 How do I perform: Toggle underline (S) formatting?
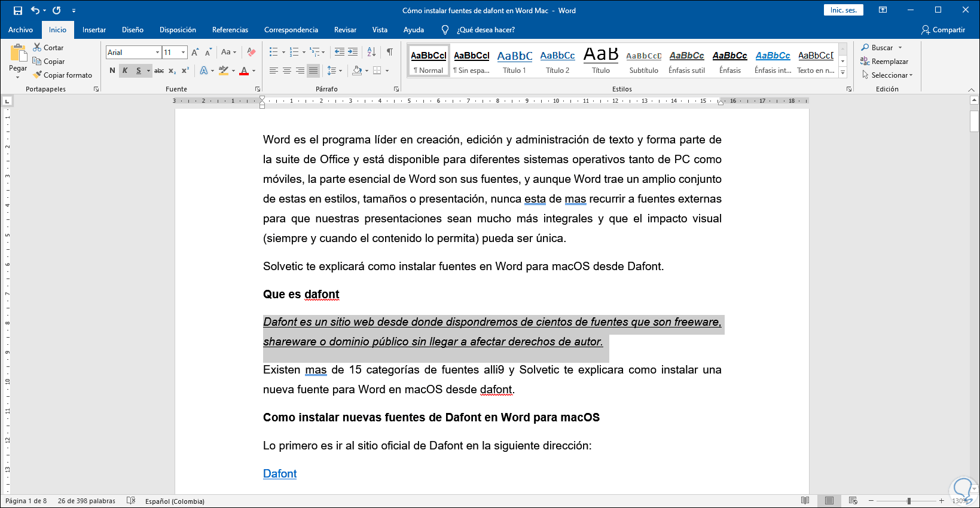(x=138, y=71)
